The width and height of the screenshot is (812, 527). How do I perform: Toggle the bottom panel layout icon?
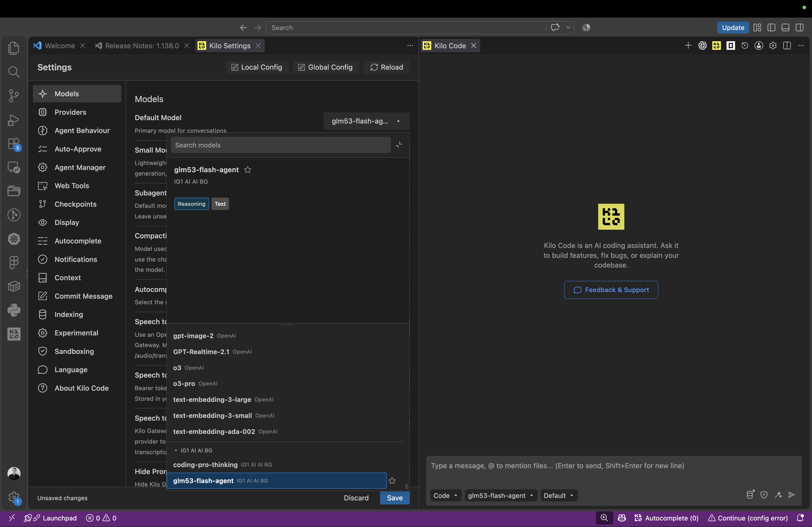pos(785,27)
